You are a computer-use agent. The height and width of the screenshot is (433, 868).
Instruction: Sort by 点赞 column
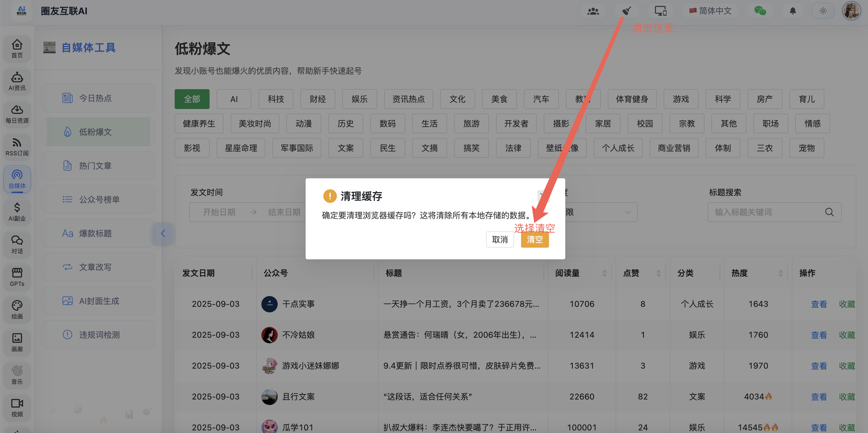658,273
